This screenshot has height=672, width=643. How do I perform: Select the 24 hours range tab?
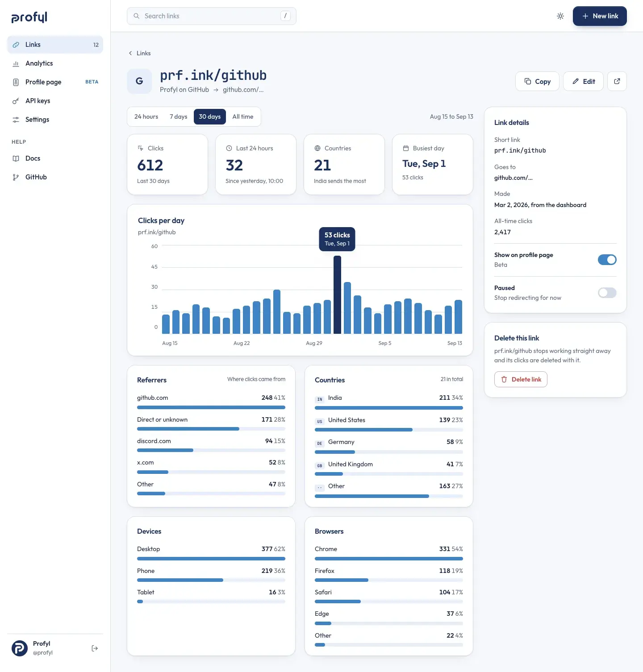click(x=146, y=116)
